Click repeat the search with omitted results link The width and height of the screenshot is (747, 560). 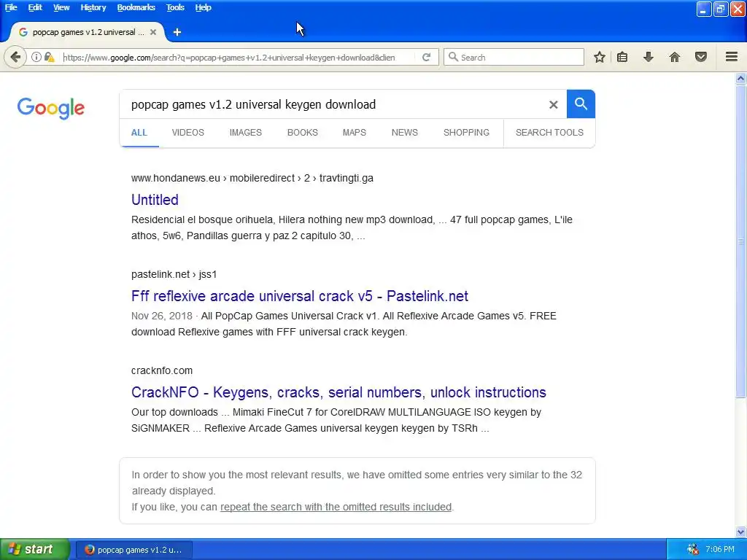coord(336,507)
